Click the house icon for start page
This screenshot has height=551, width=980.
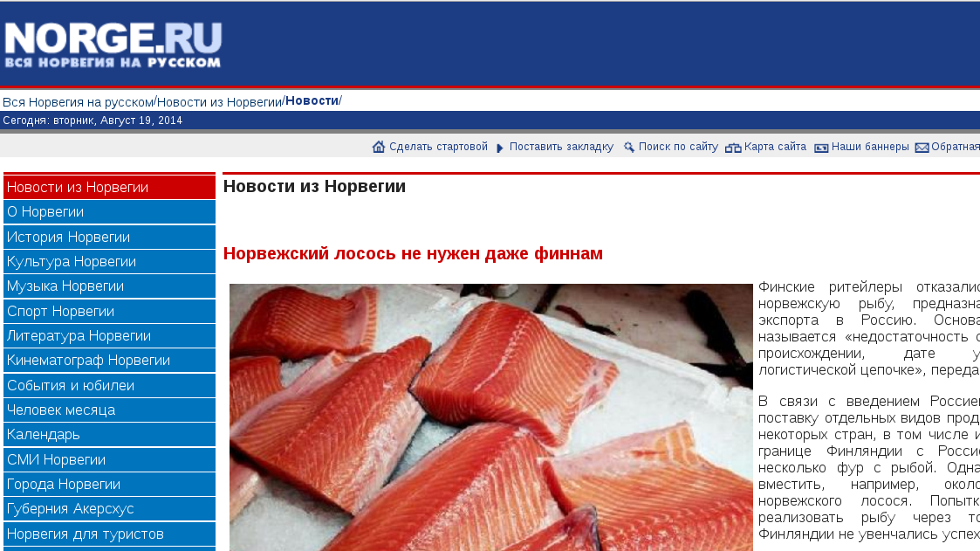click(x=378, y=147)
